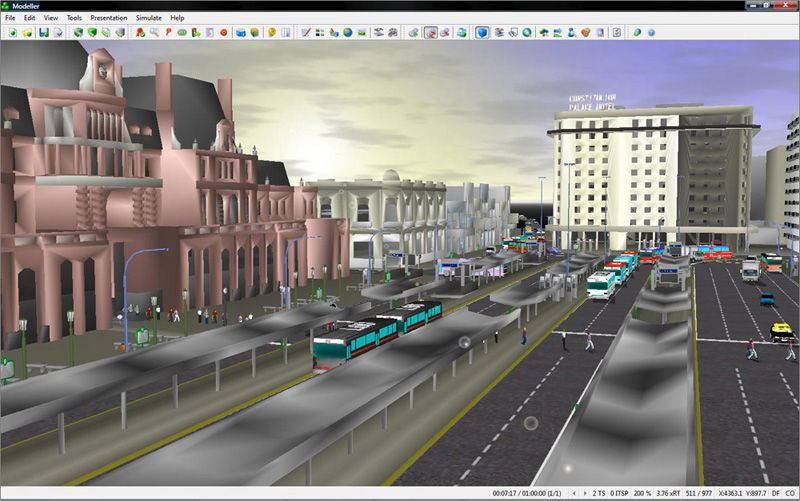Click the person figure toolbar icon
800x501 pixels.
[x=570, y=33]
